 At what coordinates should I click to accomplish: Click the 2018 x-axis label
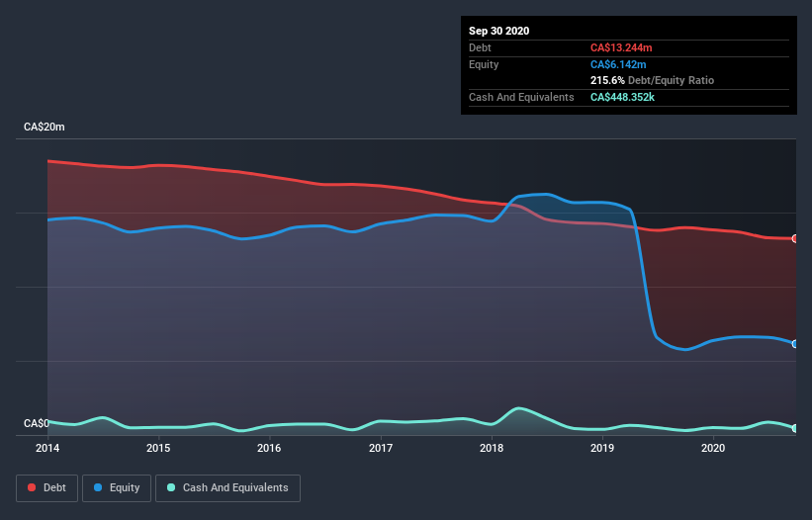(x=492, y=448)
